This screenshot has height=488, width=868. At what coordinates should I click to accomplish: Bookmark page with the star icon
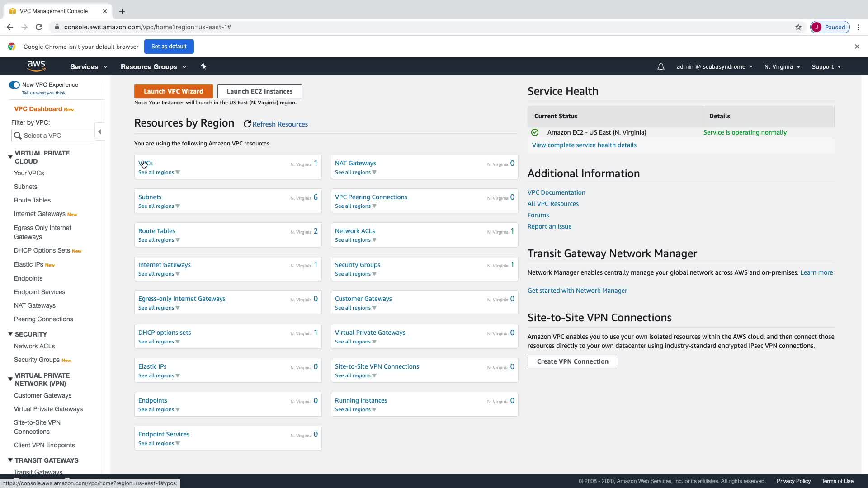tap(798, 27)
